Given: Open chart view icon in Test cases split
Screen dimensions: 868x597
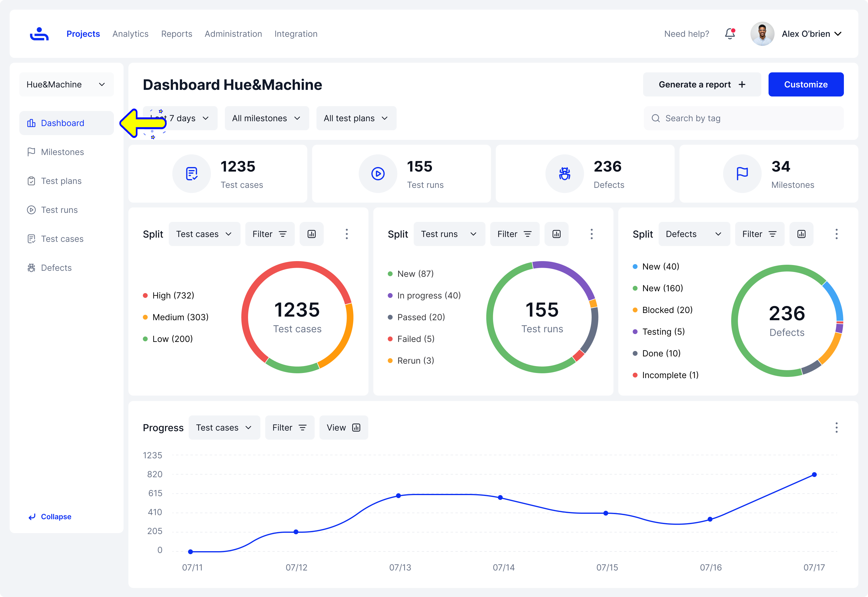Looking at the screenshot, I should (311, 234).
